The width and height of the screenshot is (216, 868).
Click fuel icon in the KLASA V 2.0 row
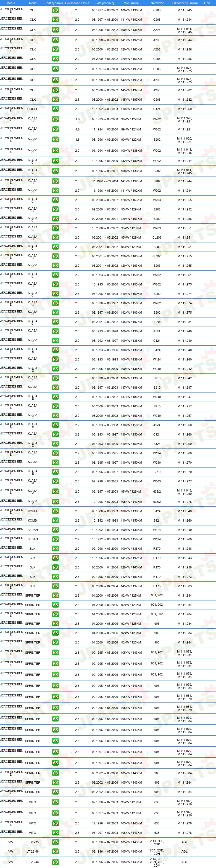[55, 491]
